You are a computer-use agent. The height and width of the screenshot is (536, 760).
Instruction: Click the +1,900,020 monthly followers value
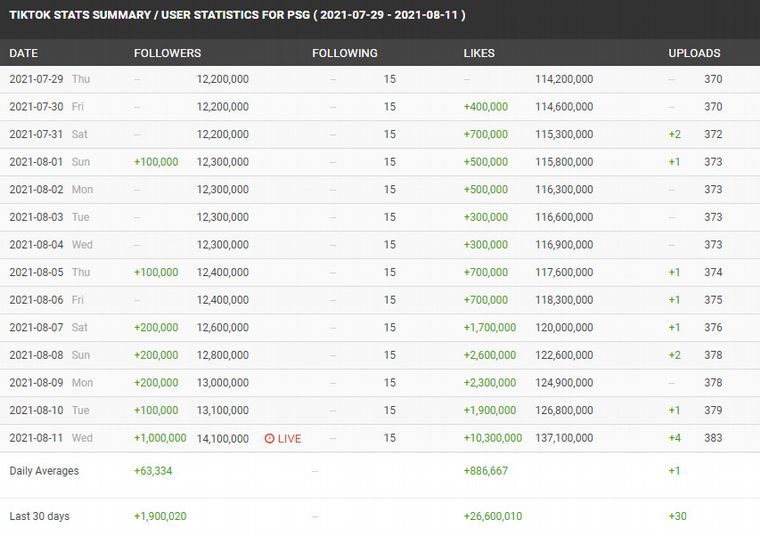[160, 516]
